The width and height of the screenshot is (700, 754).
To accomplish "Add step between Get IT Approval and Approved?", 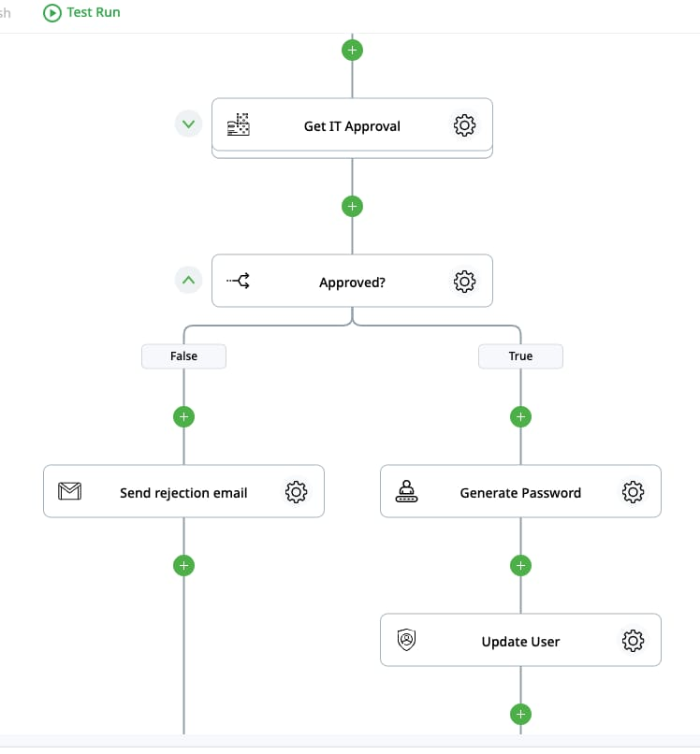I will pos(352,206).
